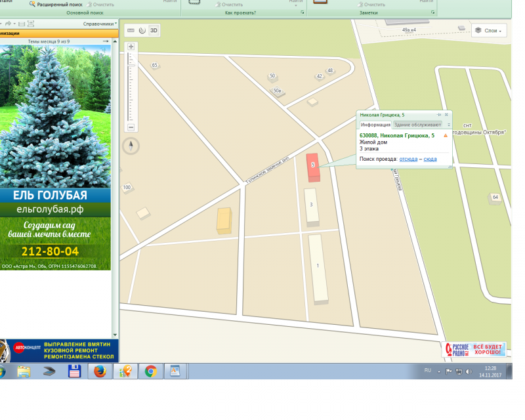Reset map orientation with the compass
Viewport: 525px width, 420px height.
(x=131, y=146)
